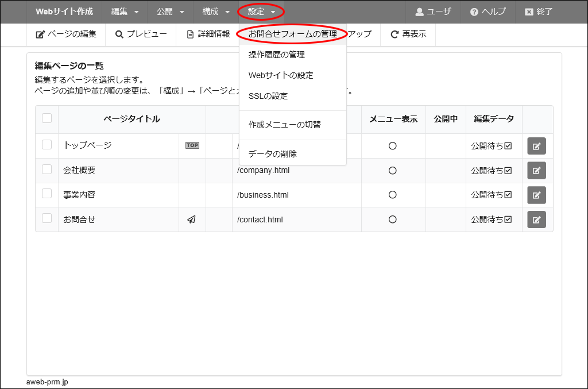Expand the 構成 dropdown menu
This screenshot has height=389, width=588.
216,11
